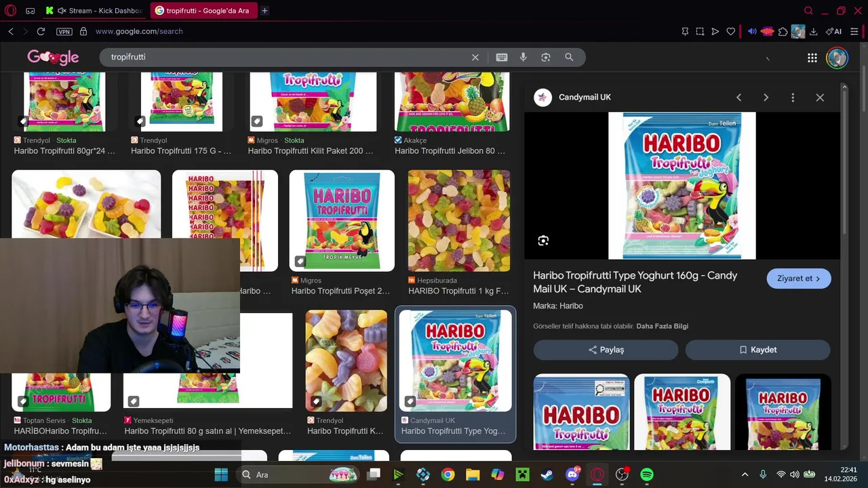
Task: Mute the tab using the blue speaker icon
Action: pos(752,31)
